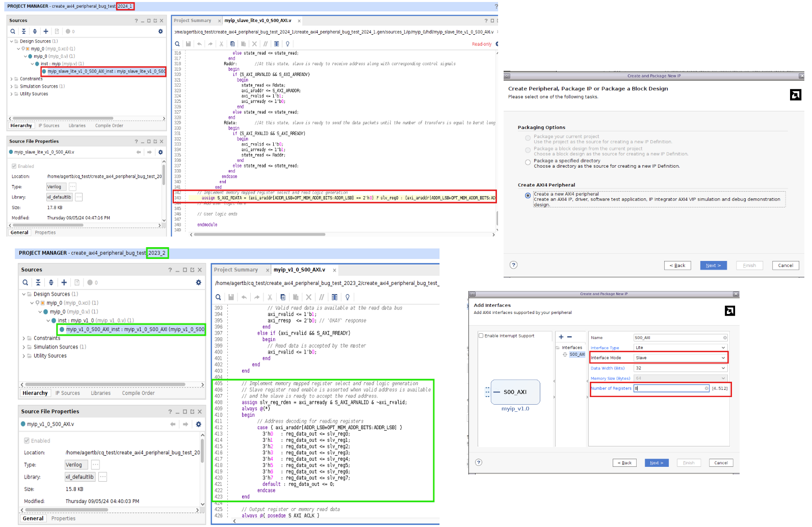
Task: Click the Number of Registers input field
Action: point(669,388)
